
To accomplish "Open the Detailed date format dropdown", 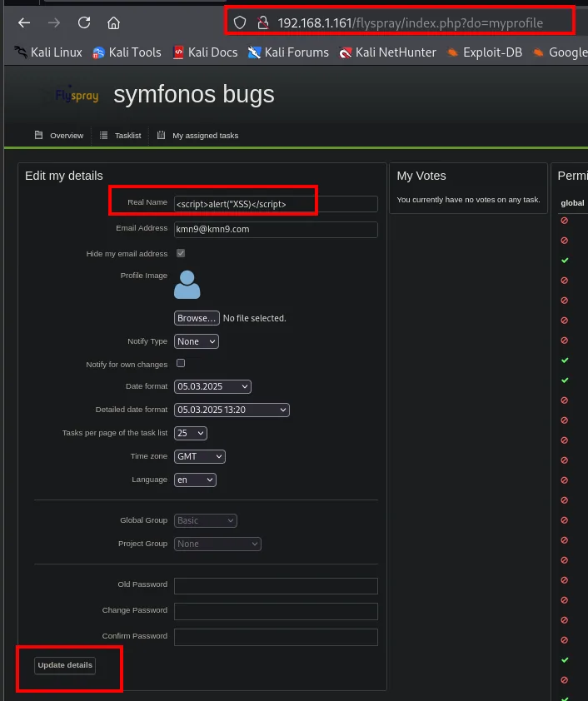I will point(232,410).
